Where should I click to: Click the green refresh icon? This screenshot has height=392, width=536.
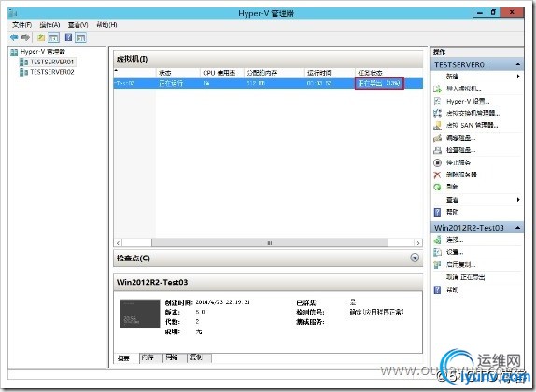437,187
